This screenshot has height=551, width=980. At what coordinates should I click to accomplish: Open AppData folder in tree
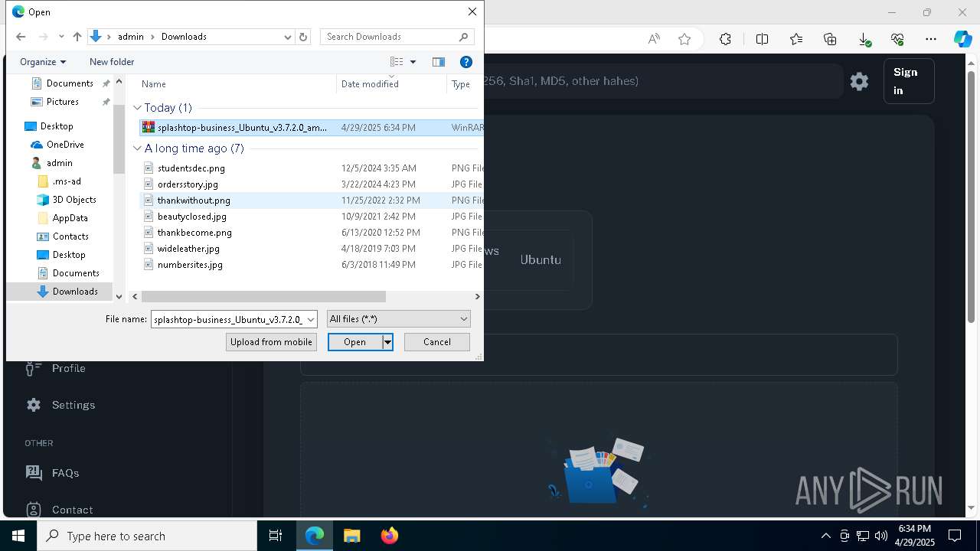[x=70, y=218]
